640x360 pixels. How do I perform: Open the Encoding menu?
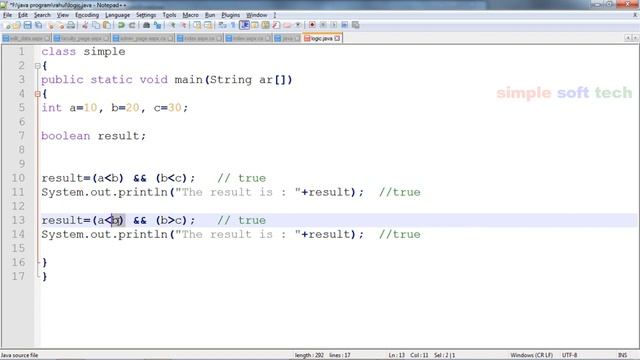pyautogui.click(x=87, y=15)
